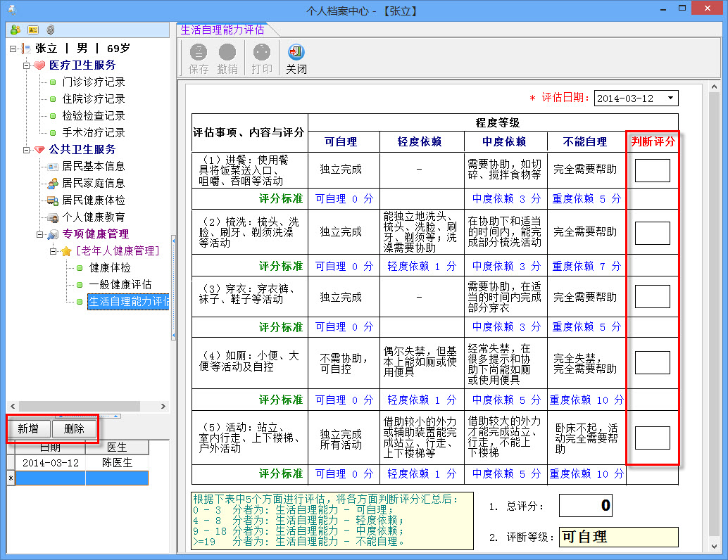The height and width of the screenshot is (560, 728).
Task: Open 健康体检 under elderly health management
Action: click(110, 268)
